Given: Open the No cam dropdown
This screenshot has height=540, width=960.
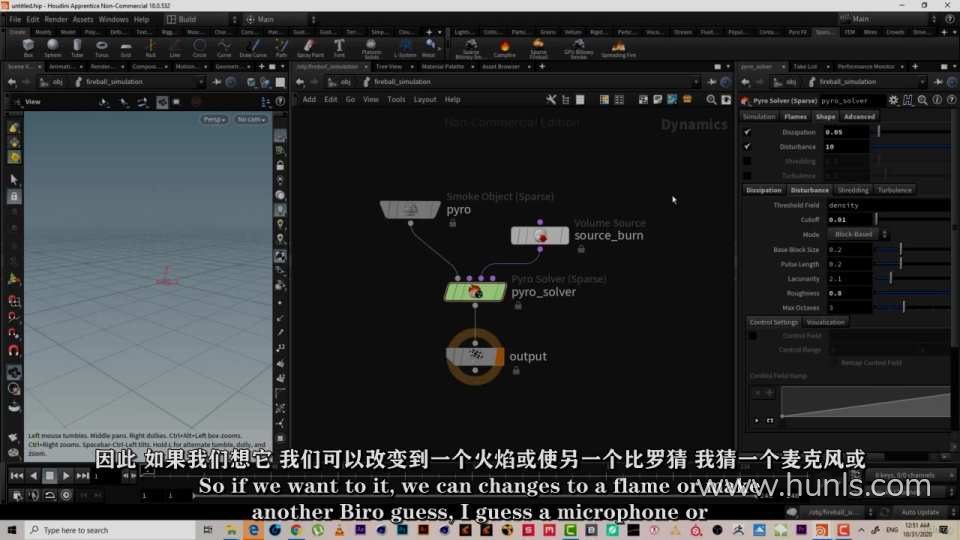Looking at the screenshot, I should tap(252, 119).
